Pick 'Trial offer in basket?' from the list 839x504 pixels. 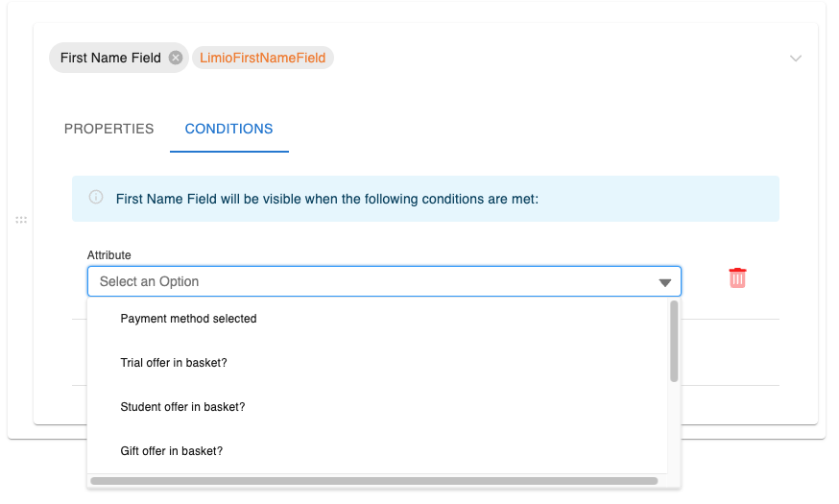[174, 363]
